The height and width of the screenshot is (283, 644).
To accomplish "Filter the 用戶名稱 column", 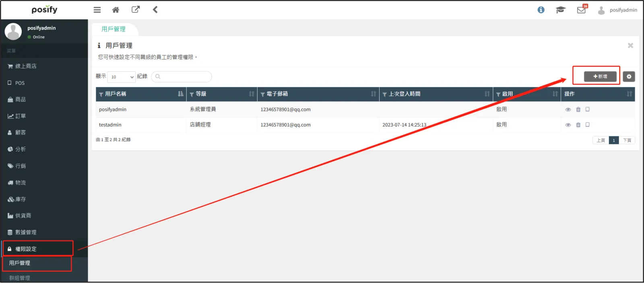I will (x=101, y=94).
